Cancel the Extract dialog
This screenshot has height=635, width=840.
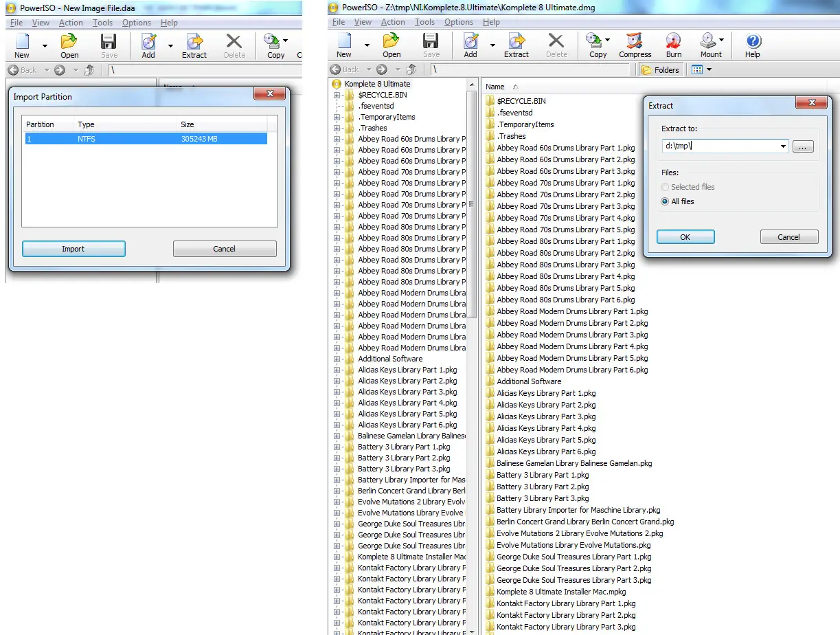[x=789, y=237]
